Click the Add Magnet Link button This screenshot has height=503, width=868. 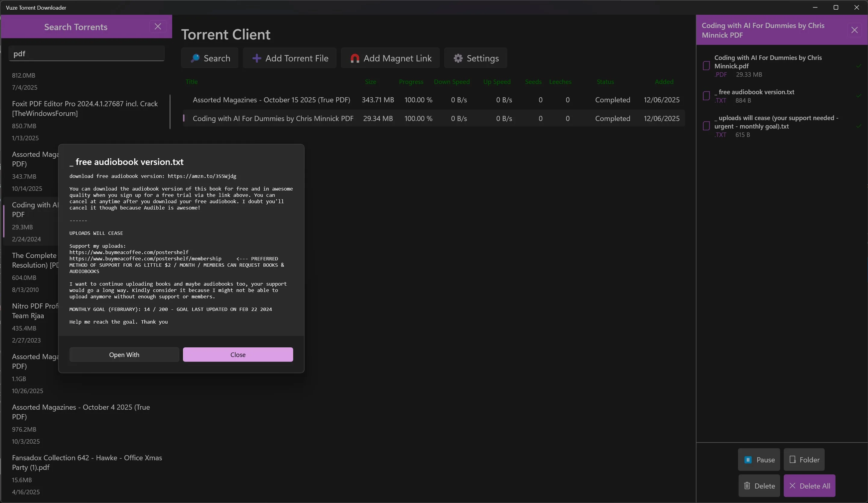point(390,58)
